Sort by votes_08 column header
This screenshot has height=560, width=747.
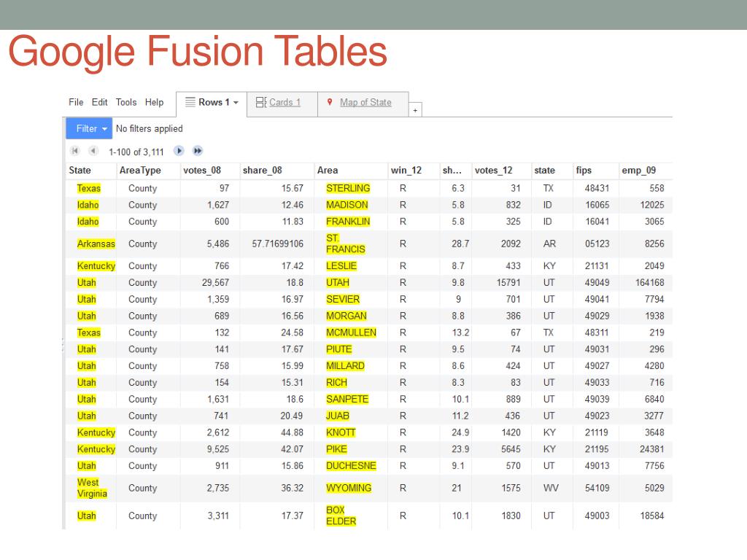pos(202,171)
